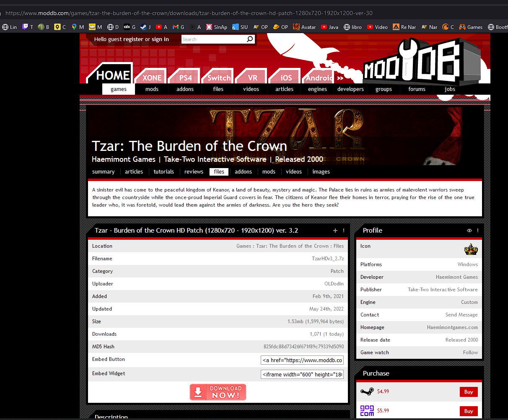Open the Haemimontgames.com homepage link
This screenshot has height=420, width=508.
(452, 327)
